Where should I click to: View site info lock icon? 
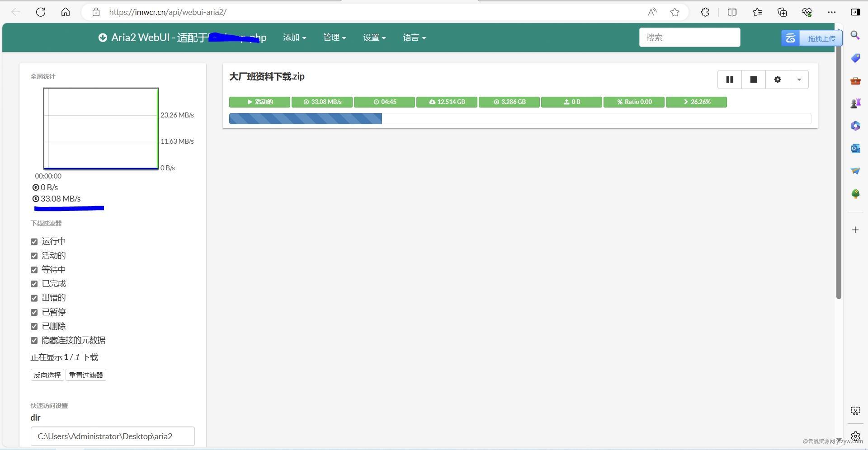pos(96,12)
